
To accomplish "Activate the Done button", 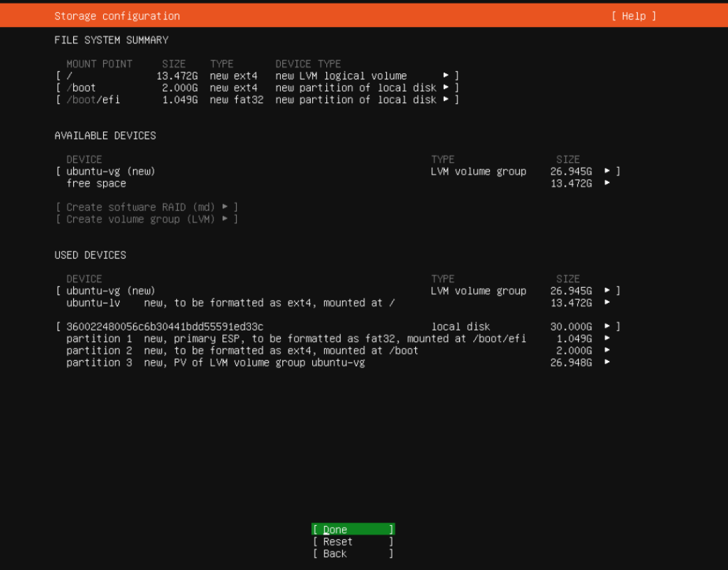I will click(352, 529).
